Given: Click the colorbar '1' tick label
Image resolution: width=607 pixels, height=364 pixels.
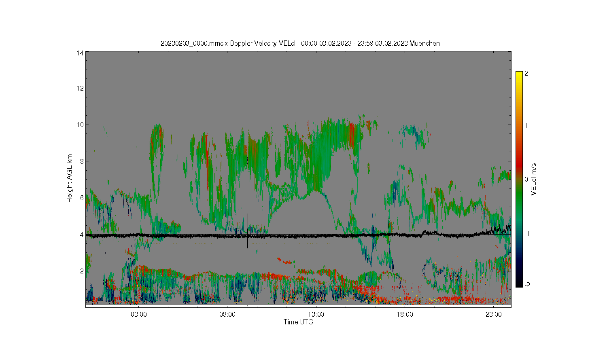Looking at the screenshot, I should pos(526,125).
